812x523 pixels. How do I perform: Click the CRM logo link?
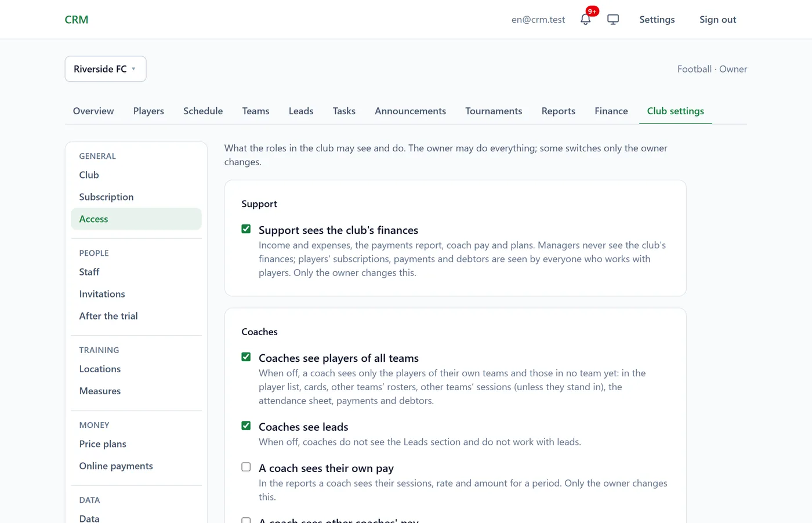[x=77, y=20]
